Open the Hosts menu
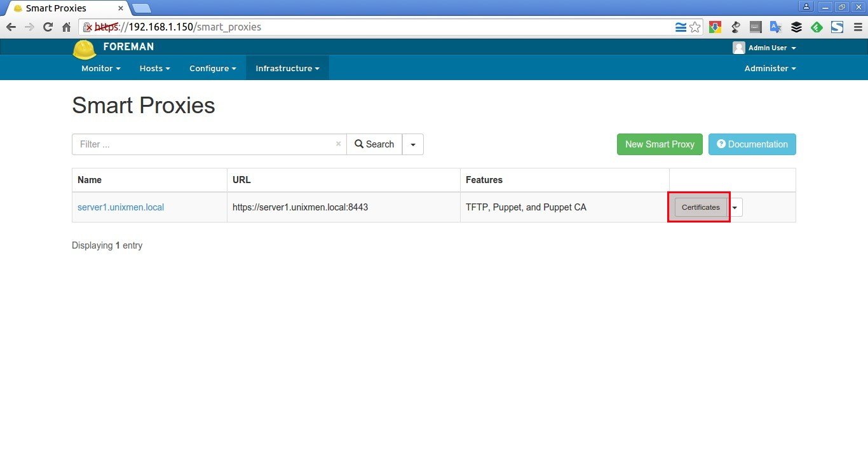The image size is (868, 473). tap(154, 68)
